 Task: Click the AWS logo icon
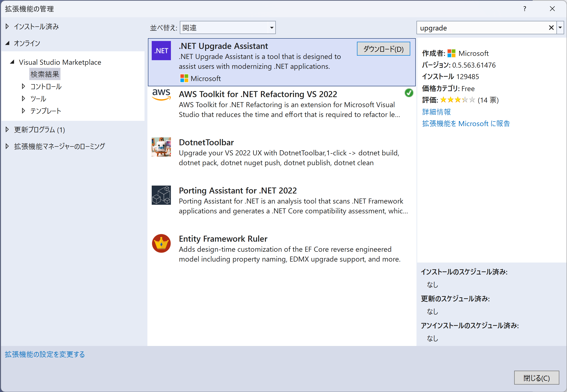[x=161, y=95]
